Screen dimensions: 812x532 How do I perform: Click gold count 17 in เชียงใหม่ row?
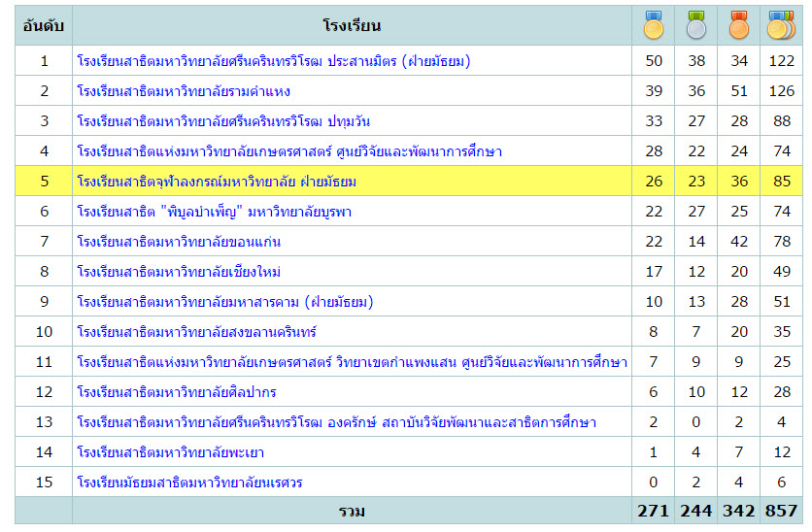click(x=654, y=271)
